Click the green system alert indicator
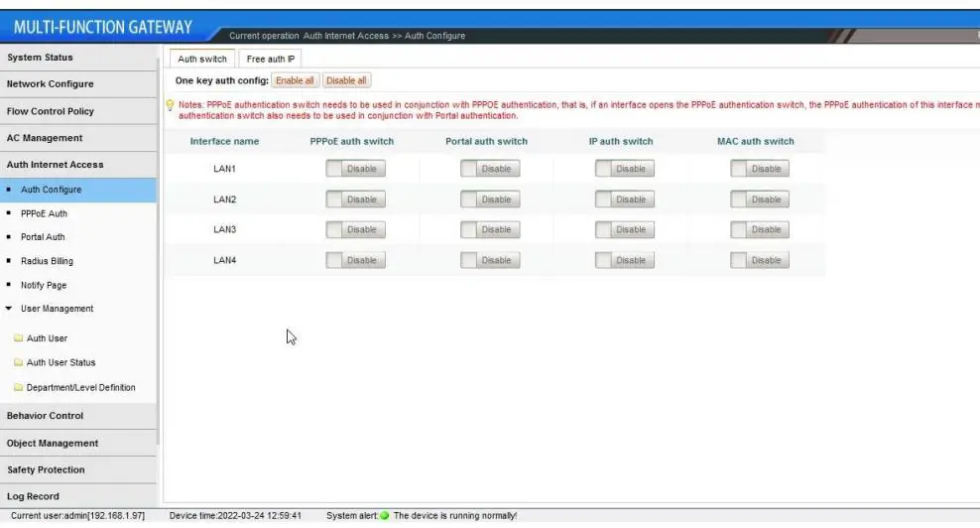 (385, 515)
